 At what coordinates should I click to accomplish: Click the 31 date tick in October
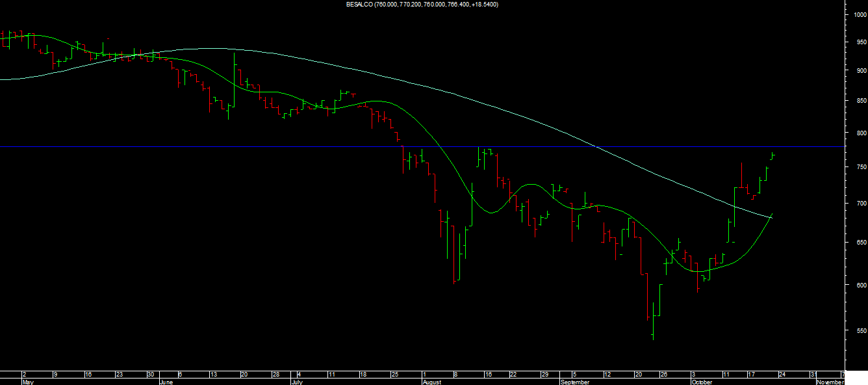(813, 375)
